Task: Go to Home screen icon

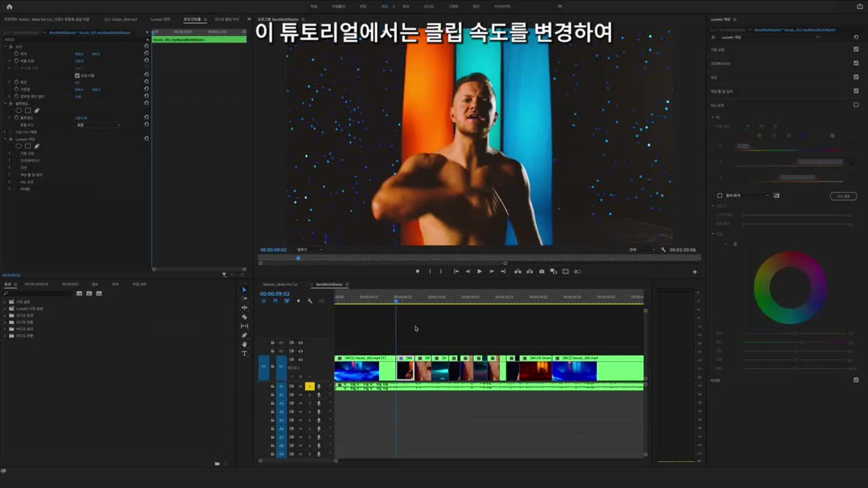Action: coord(9,6)
